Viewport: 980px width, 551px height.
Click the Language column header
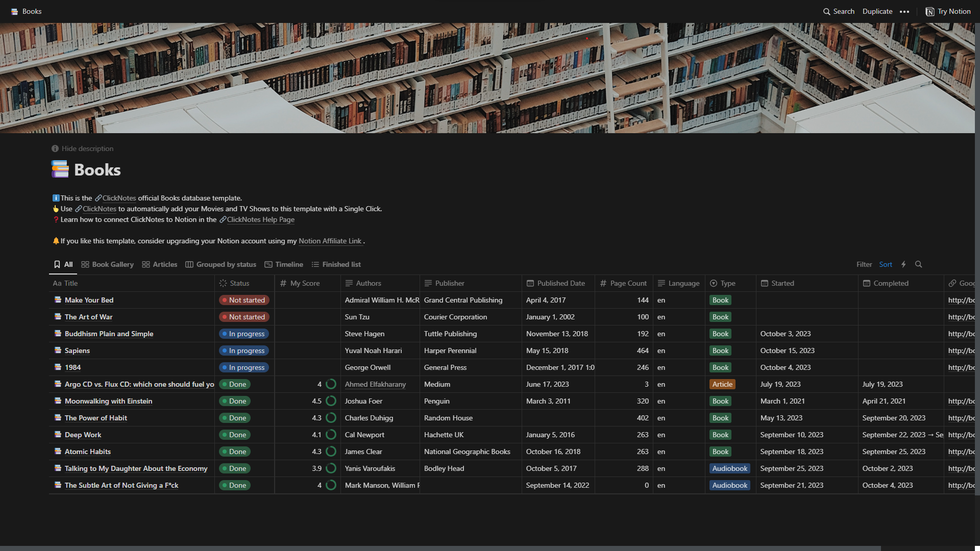679,283
